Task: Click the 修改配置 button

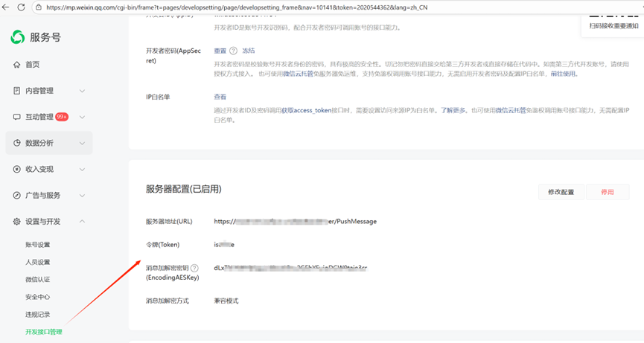Action: pos(561,192)
